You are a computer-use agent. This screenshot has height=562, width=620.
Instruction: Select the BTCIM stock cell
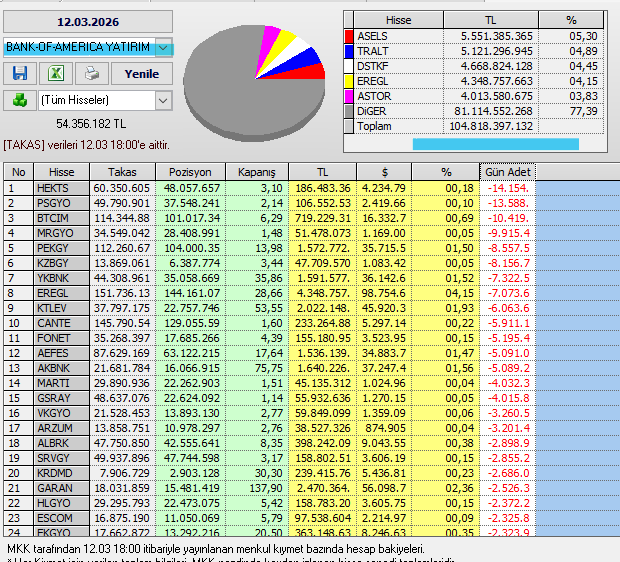[62, 218]
